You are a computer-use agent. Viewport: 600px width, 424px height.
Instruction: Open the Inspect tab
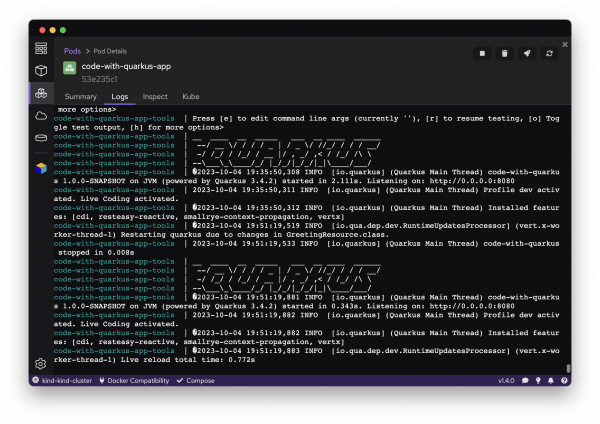(155, 97)
